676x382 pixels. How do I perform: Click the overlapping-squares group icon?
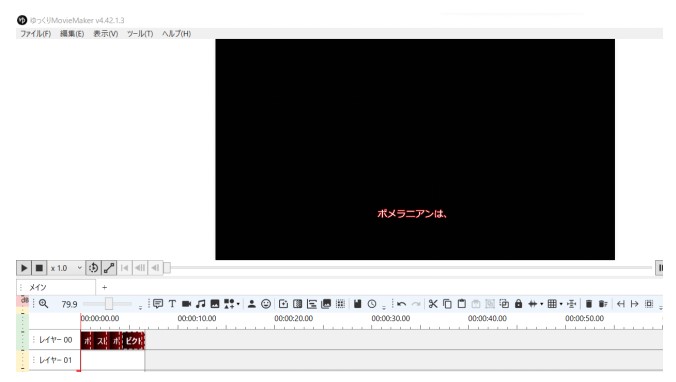tap(504, 304)
